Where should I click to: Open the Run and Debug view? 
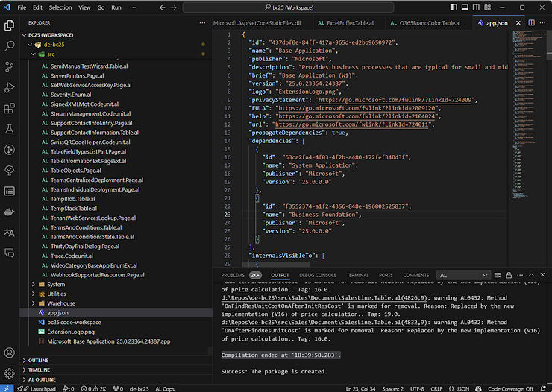10,88
